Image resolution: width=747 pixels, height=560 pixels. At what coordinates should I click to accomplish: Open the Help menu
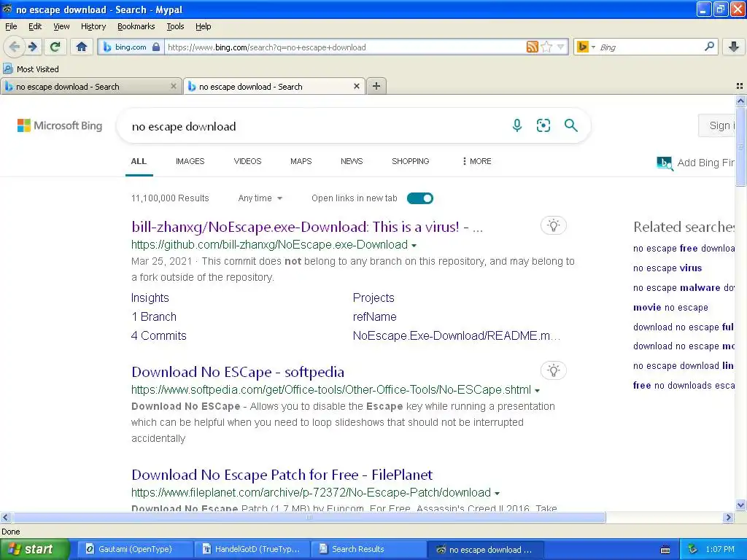point(204,26)
